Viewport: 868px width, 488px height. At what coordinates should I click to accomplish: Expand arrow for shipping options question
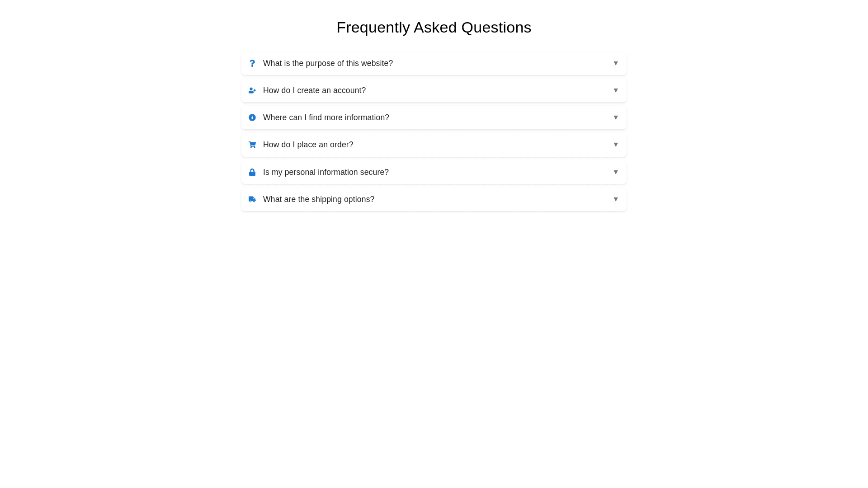(x=616, y=199)
